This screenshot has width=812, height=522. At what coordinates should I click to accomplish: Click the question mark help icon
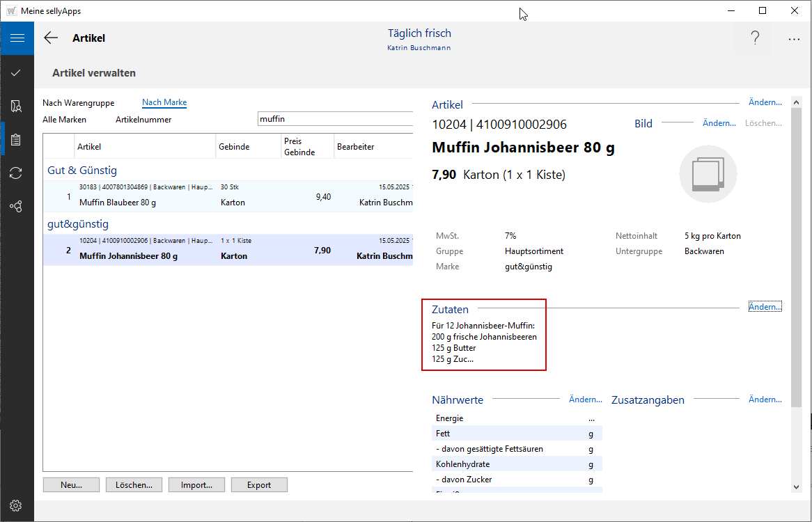click(x=755, y=39)
